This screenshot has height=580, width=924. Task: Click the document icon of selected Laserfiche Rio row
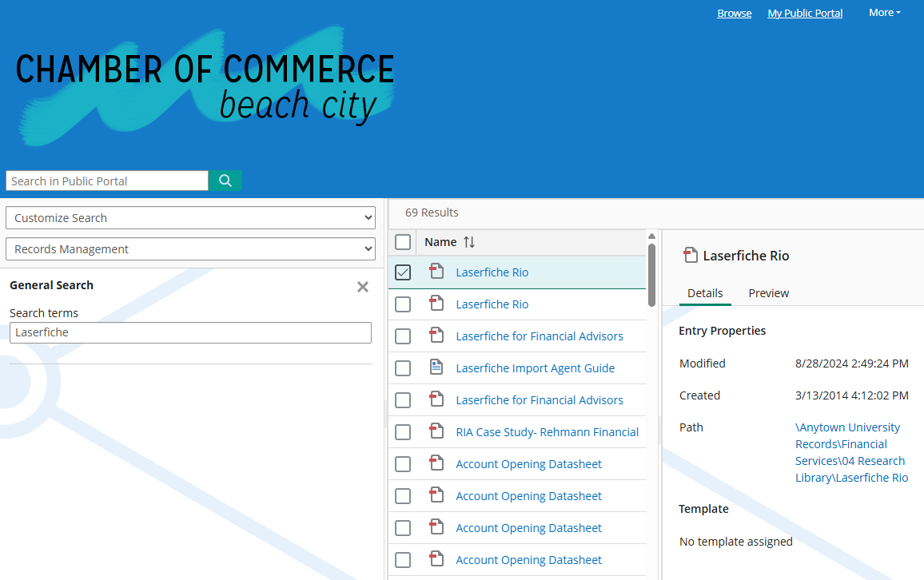pos(436,272)
